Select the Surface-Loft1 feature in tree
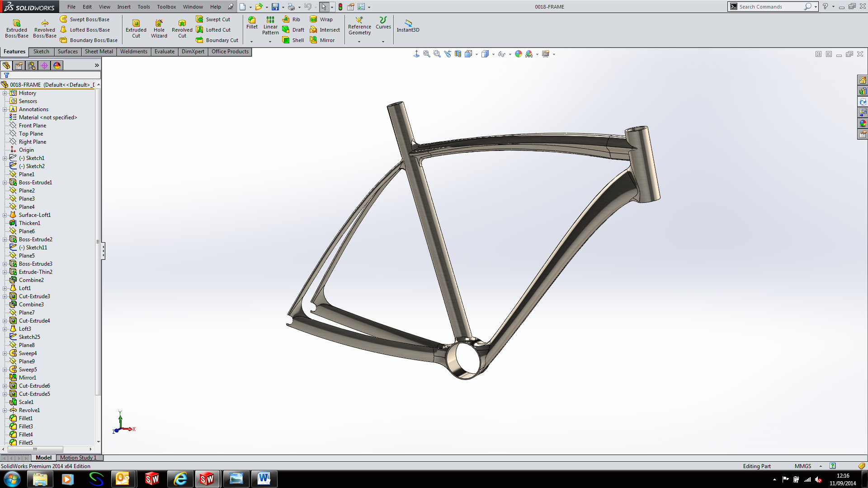Image resolution: width=868 pixels, height=488 pixels. click(x=34, y=215)
